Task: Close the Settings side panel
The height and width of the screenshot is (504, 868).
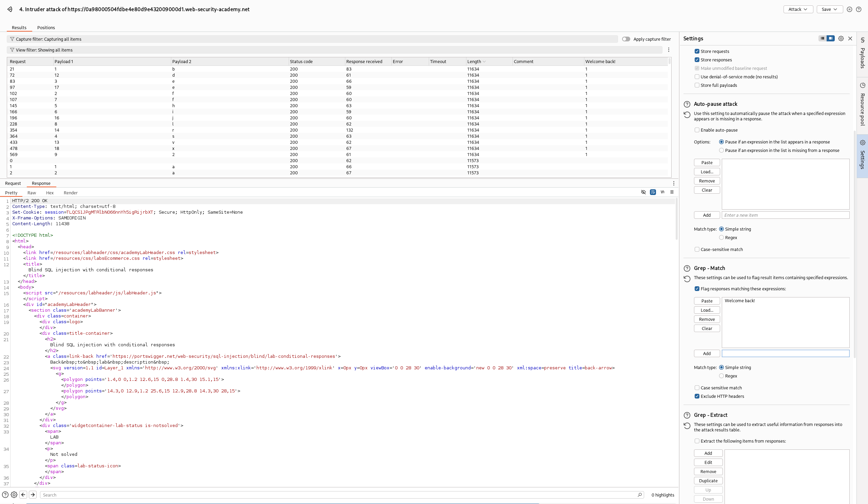Action: click(850, 39)
